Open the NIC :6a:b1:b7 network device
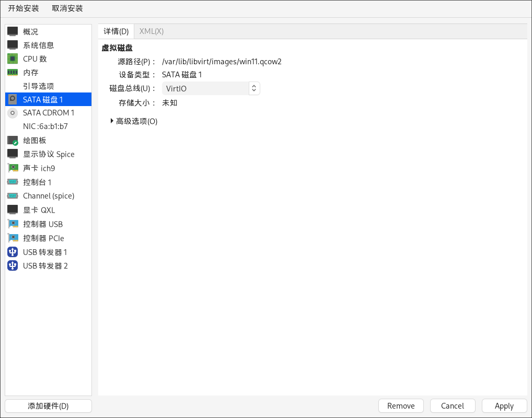 [x=45, y=126]
